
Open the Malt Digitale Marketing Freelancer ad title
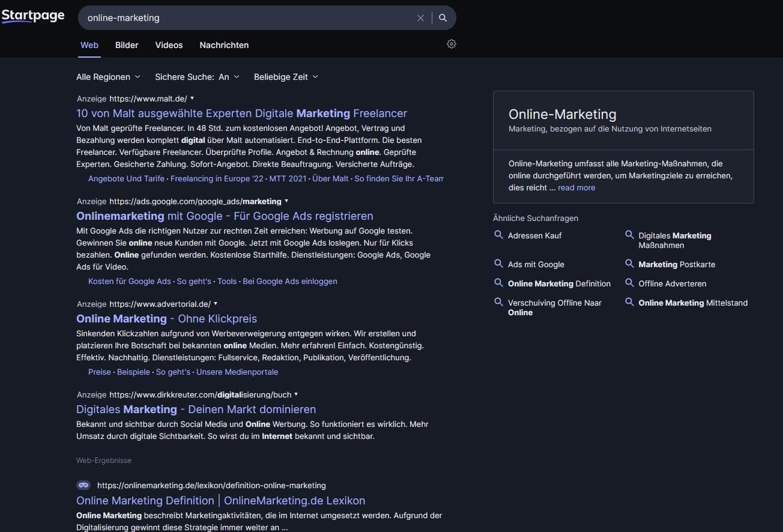(x=241, y=113)
